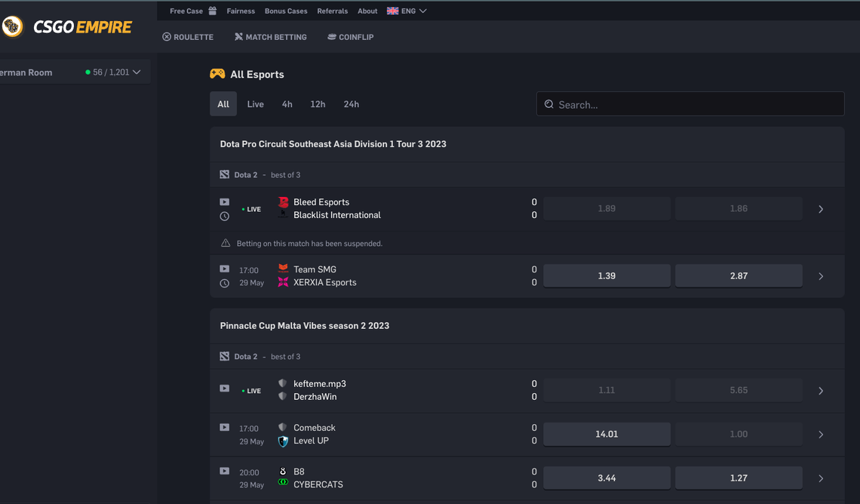The height and width of the screenshot is (504, 860).
Task: Click clock icon in Team SMG match row
Action: pos(224,283)
